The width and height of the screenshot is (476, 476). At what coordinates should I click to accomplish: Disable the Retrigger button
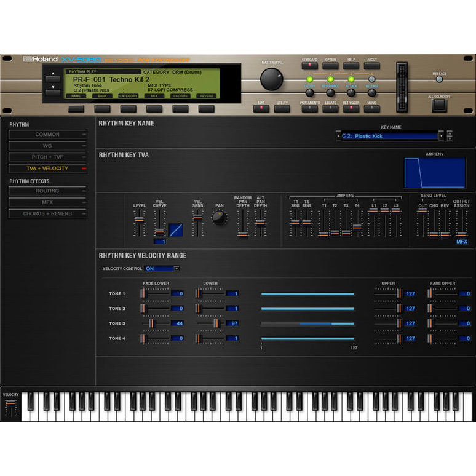(x=351, y=109)
